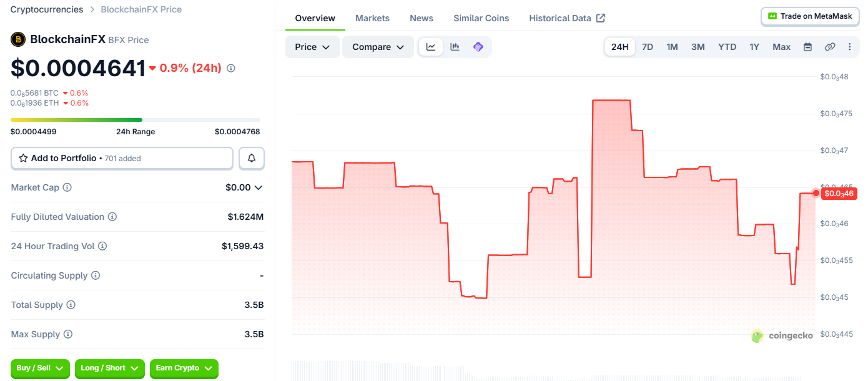Open the chart three-dot options menu
Viewport: 868px width, 381px height.
pyautogui.click(x=849, y=47)
